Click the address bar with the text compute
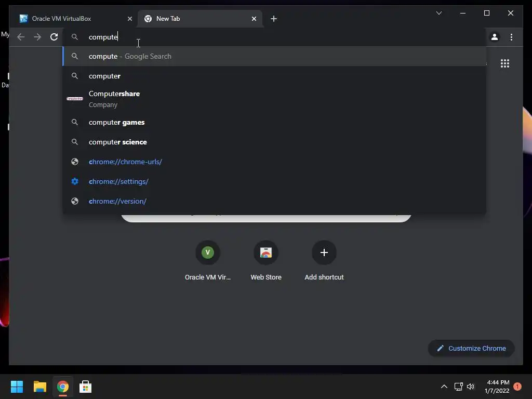Image resolution: width=532 pixels, height=399 pixels. [x=275, y=37]
